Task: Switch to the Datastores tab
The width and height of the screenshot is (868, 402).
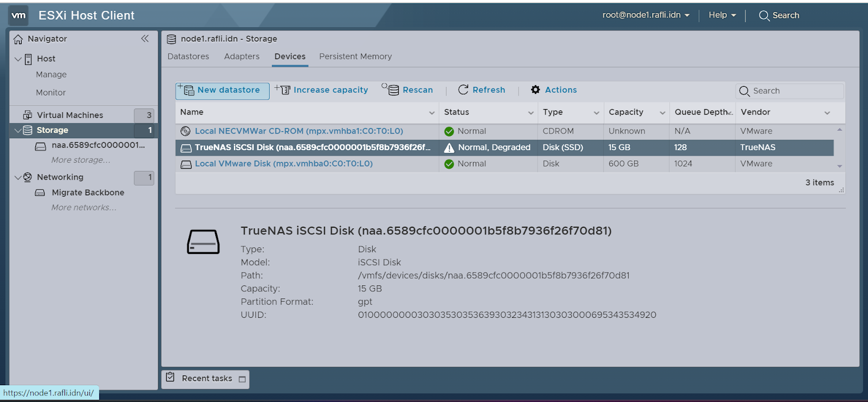Action: [188, 56]
